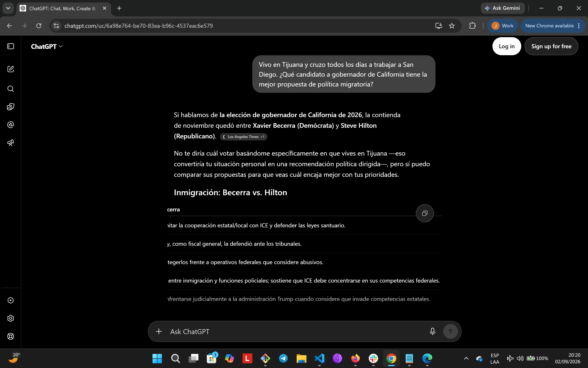This screenshot has height=368, width=588.
Task: Open the Ask Gemini button
Action: (x=502, y=8)
